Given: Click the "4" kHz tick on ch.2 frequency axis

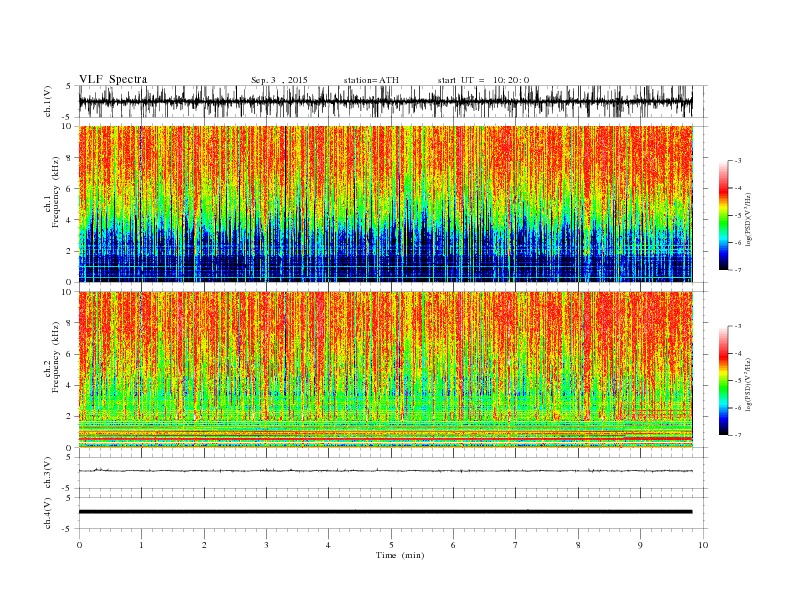Looking at the screenshot, I should click(x=70, y=385).
